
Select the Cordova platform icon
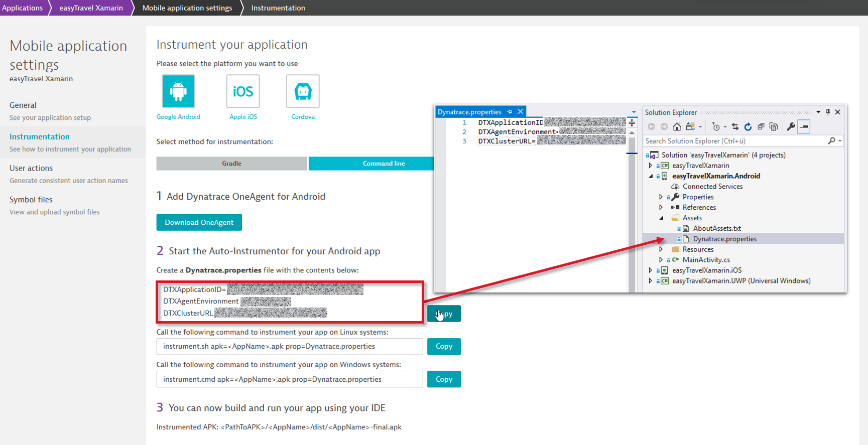303,91
